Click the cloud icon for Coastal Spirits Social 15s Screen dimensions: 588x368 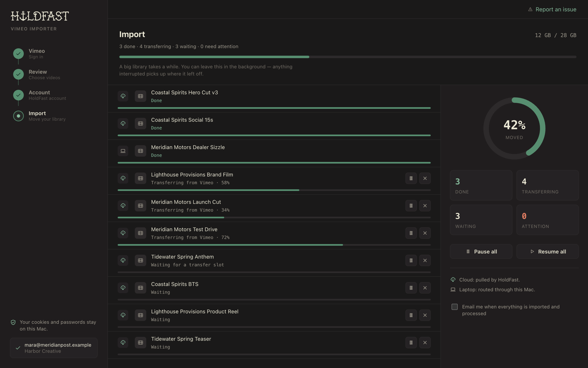(x=123, y=123)
